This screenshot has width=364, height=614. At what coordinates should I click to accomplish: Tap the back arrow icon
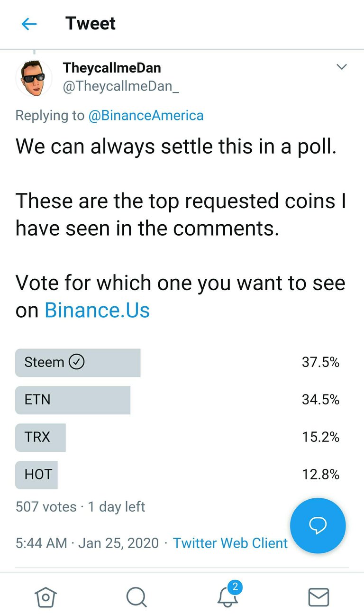(x=29, y=24)
